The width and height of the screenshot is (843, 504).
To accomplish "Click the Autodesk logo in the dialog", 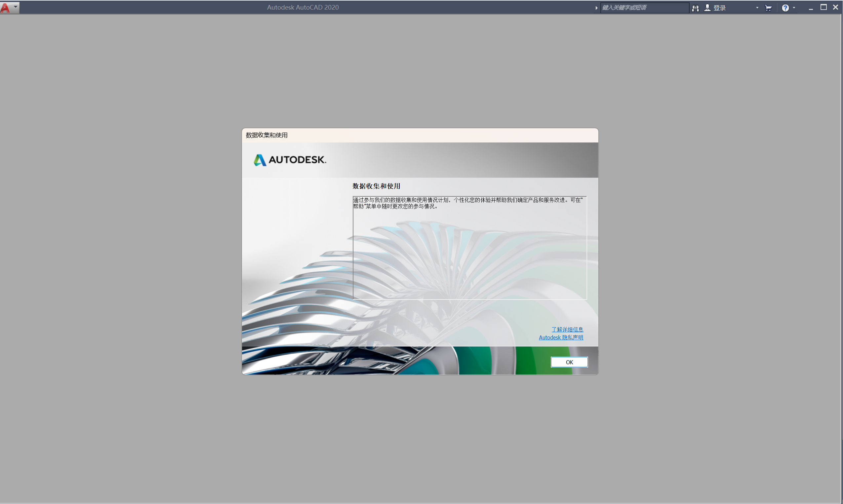I will 290,160.
